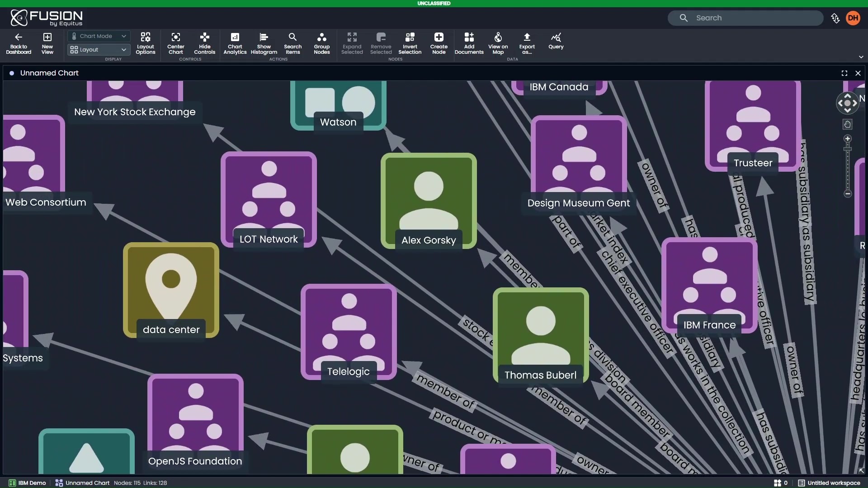Click the New York Stock Exchange label
Viewport: 868px width, 488px height.
point(135,112)
